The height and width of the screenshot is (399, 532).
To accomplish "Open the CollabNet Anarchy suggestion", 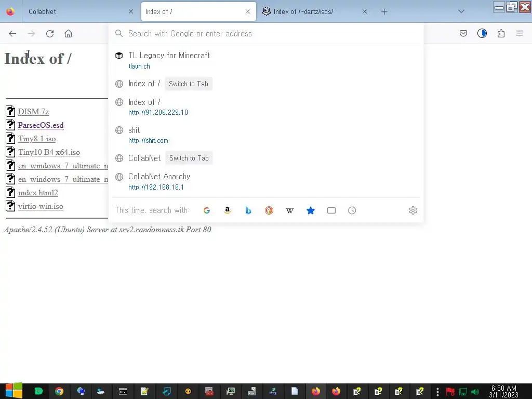I will pyautogui.click(x=267, y=181).
